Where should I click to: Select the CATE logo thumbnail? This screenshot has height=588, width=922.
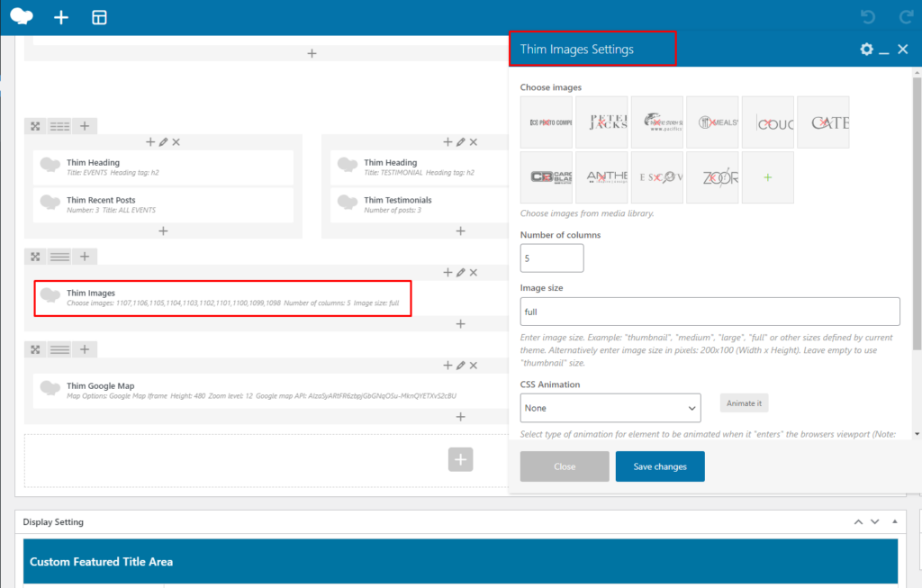(x=823, y=122)
